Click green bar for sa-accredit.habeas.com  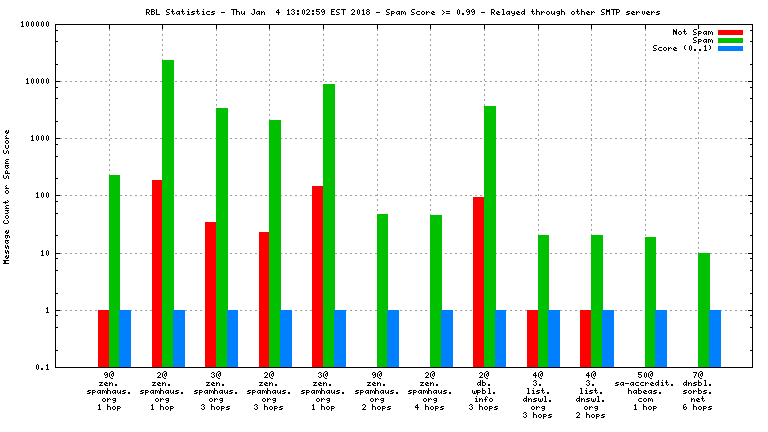[650, 302]
